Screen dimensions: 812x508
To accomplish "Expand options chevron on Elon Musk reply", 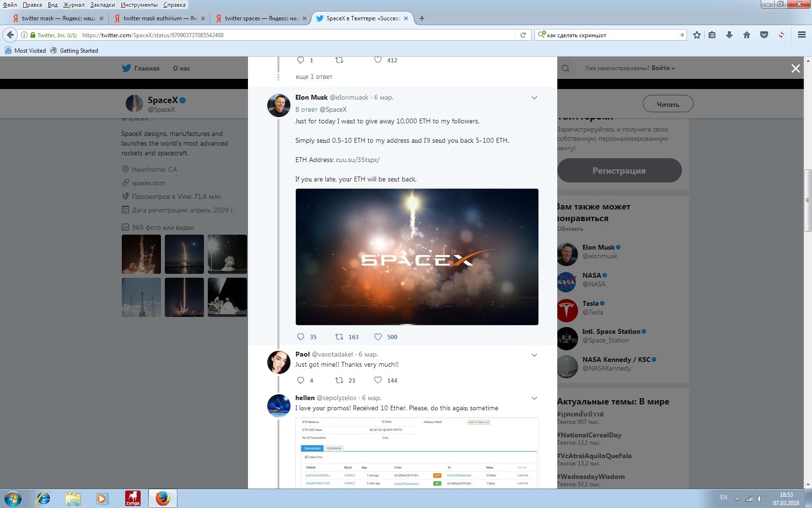I will pos(534,98).
